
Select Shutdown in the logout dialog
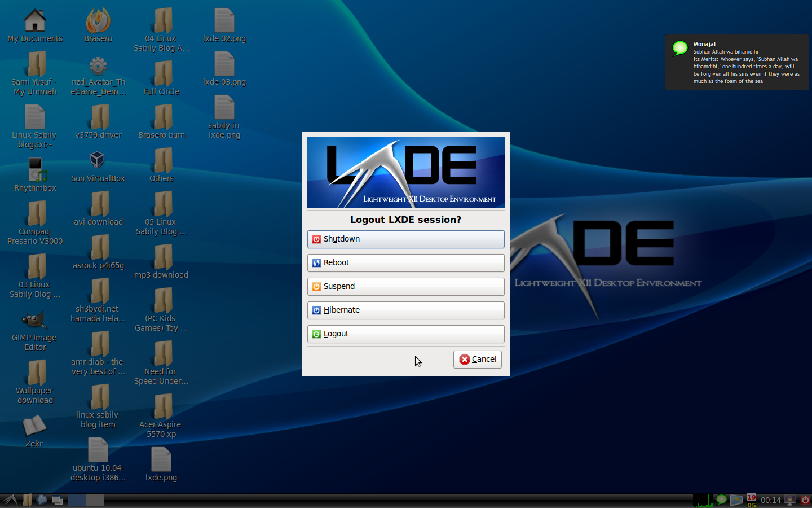point(405,239)
